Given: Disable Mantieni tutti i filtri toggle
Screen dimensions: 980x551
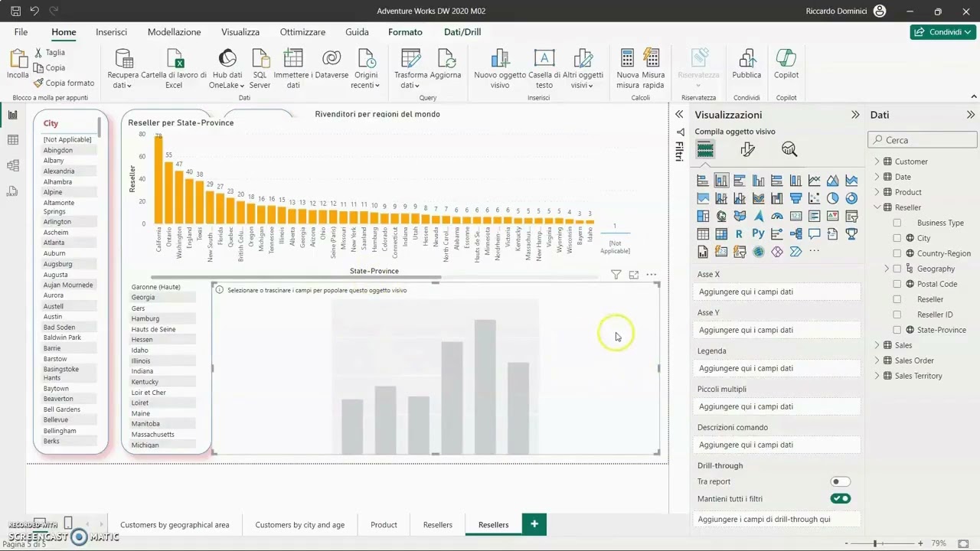Looking at the screenshot, I should (x=840, y=498).
